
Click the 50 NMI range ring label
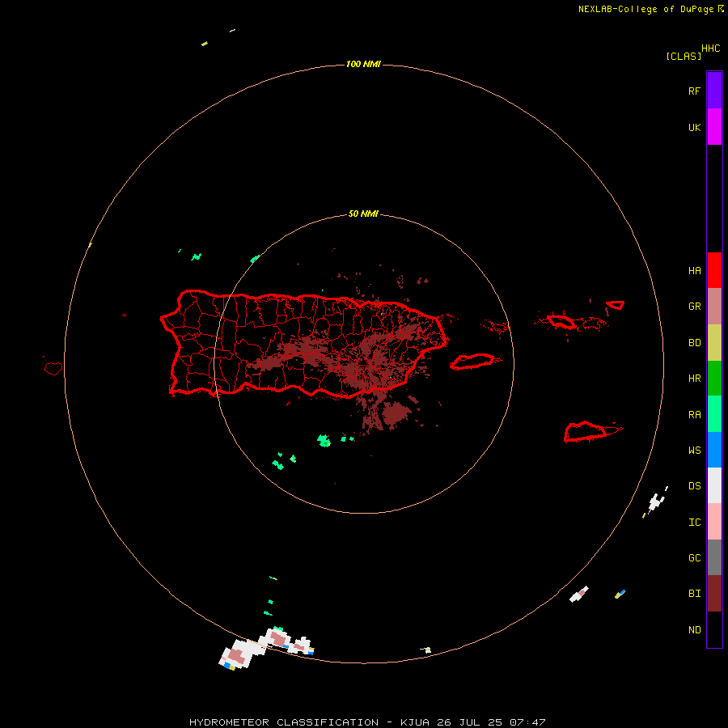click(x=363, y=214)
